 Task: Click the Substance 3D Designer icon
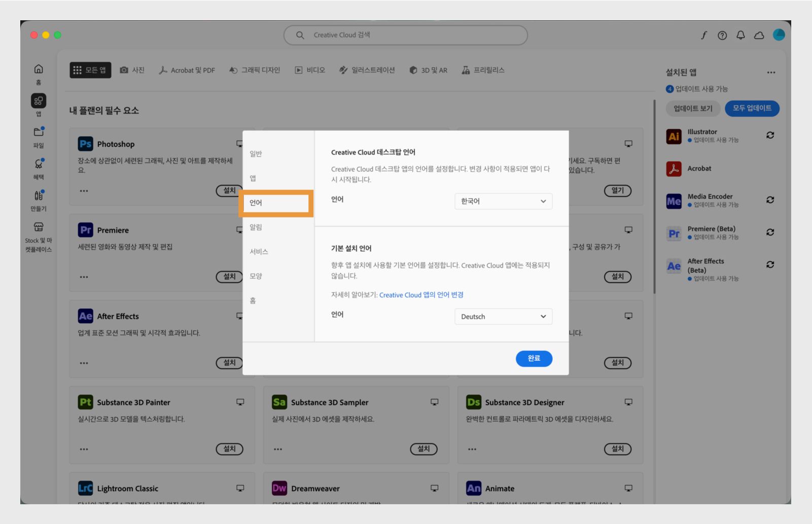[474, 402]
